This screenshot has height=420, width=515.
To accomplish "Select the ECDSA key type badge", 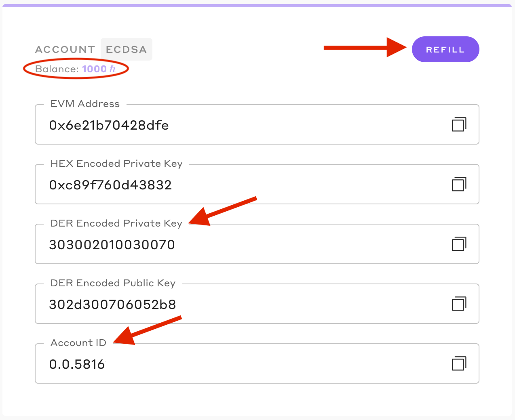I will (x=126, y=49).
